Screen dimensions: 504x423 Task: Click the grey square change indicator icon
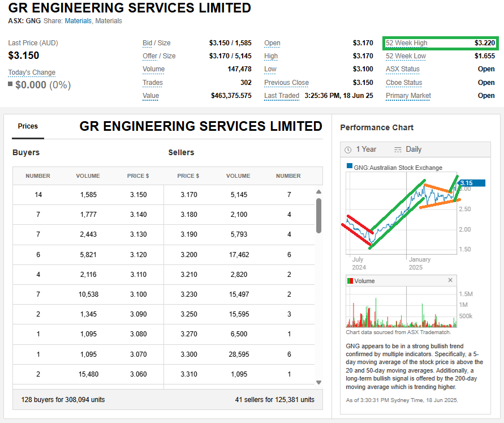(x=10, y=84)
